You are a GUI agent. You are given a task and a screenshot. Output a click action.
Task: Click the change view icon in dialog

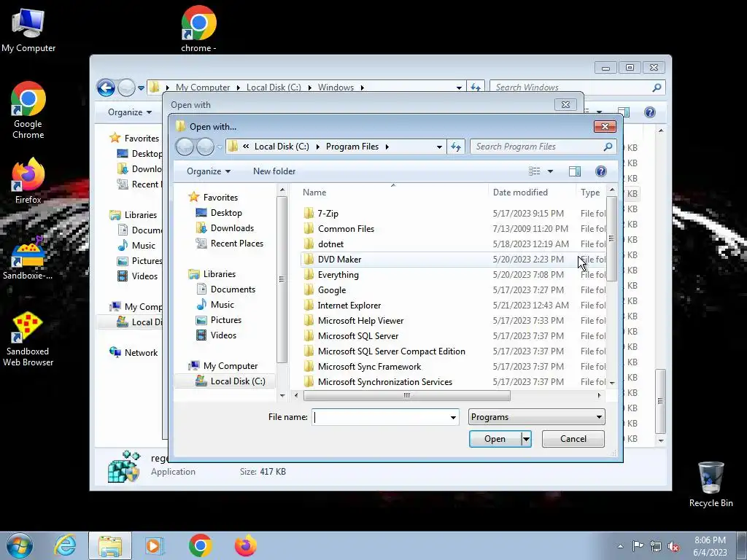click(x=535, y=171)
